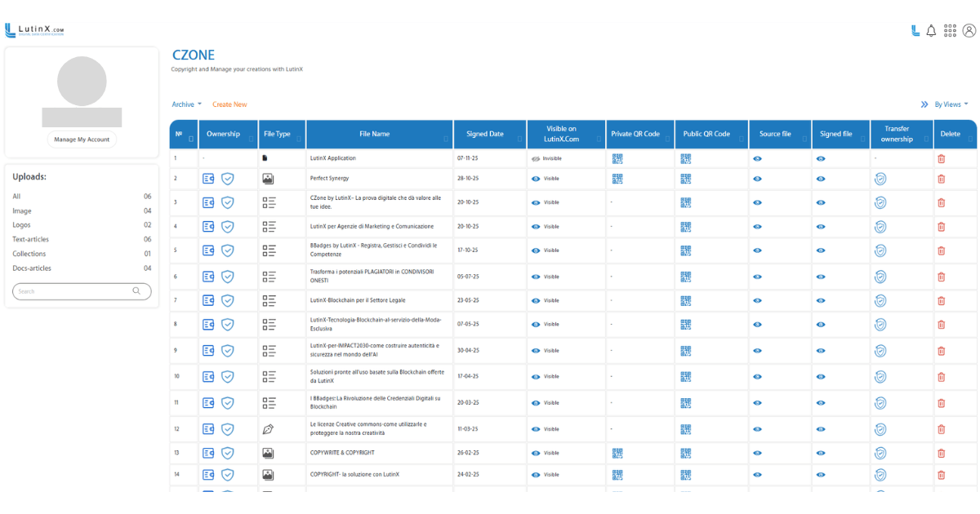Toggle visibility for COPYWRITE & COPYRIGHT row
The image size is (980, 514).
click(537, 453)
